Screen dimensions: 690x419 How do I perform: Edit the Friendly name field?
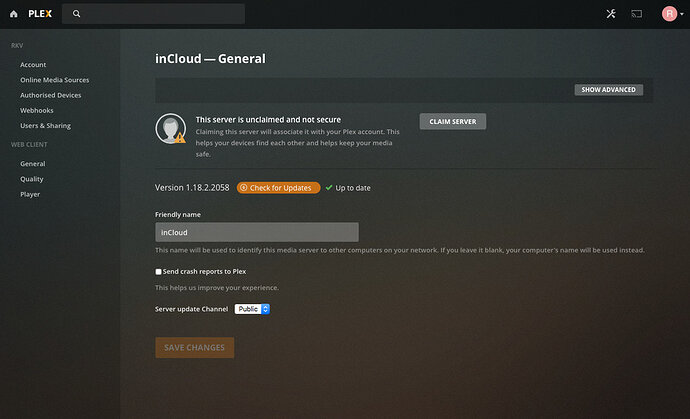pos(257,232)
